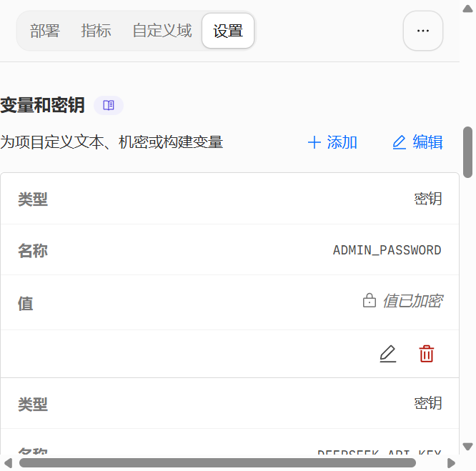476x471 pixels.
Task: Switch to the 部署 tab
Action: pos(45,31)
